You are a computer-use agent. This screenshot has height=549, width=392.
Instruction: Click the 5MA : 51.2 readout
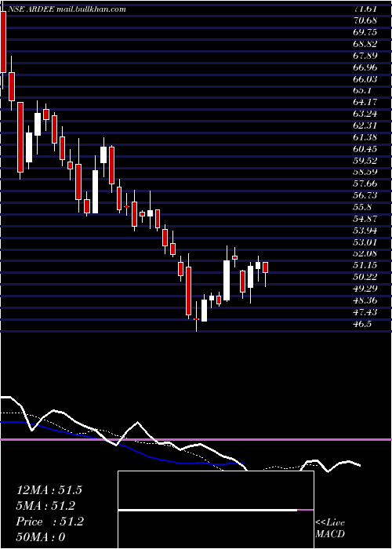click(46, 506)
